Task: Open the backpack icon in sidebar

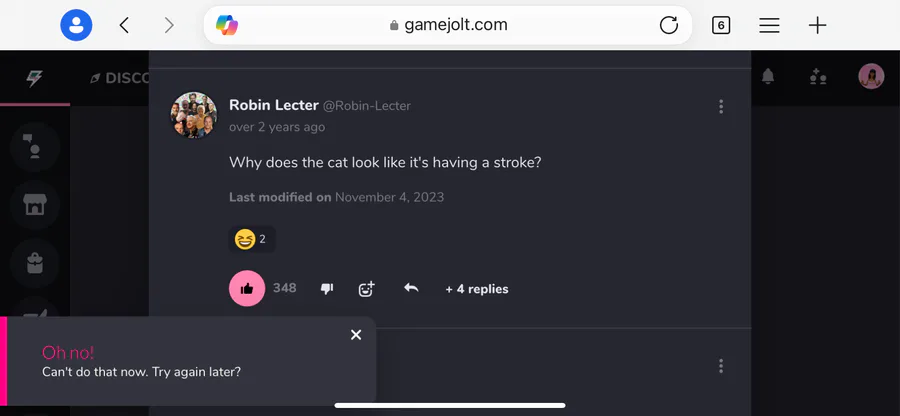Action: tap(35, 263)
